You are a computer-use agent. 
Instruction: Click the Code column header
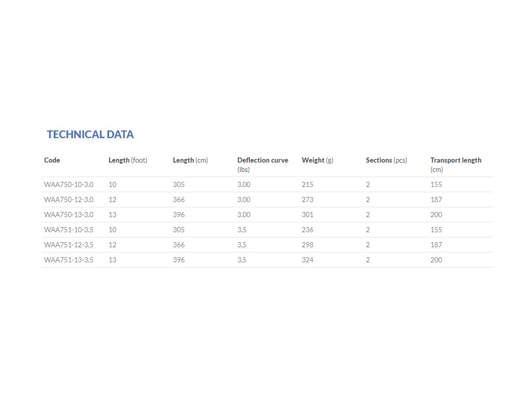pyautogui.click(x=52, y=161)
